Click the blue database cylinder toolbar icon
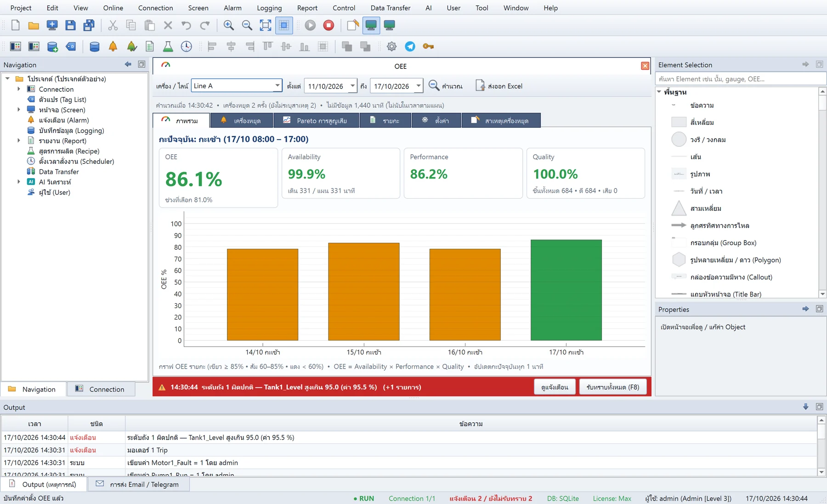 coord(95,46)
